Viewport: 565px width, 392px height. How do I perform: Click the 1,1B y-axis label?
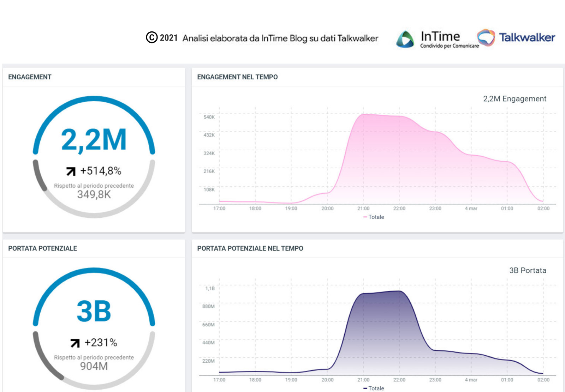pyautogui.click(x=210, y=288)
